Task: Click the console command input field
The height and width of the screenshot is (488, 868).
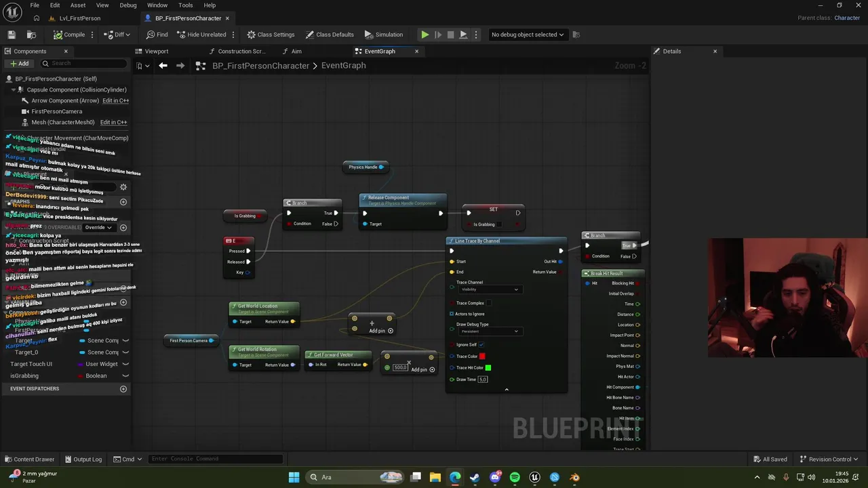Action: (x=216, y=460)
